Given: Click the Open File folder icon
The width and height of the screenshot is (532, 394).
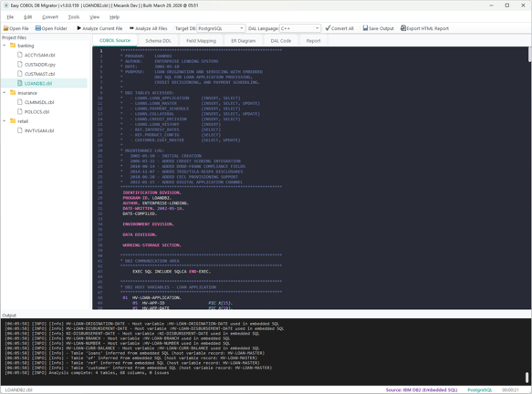Looking at the screenshot, I should coord(6,28).
